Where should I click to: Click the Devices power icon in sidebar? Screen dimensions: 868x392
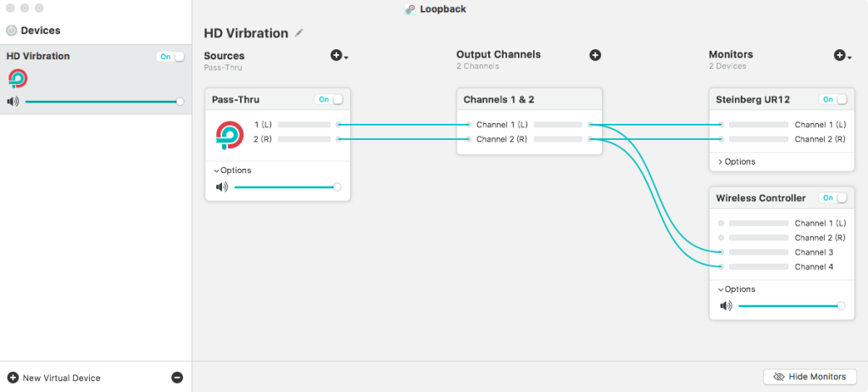tap(12, 31)
